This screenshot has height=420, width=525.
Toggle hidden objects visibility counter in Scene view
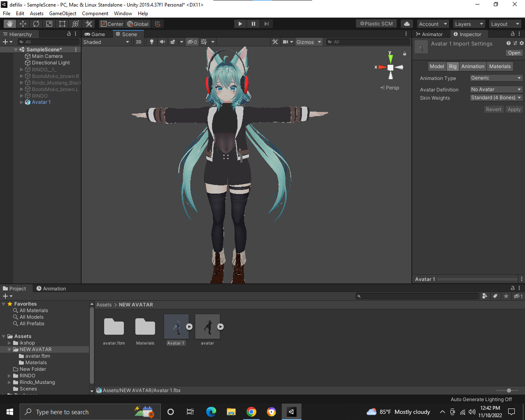click(192, 41)
